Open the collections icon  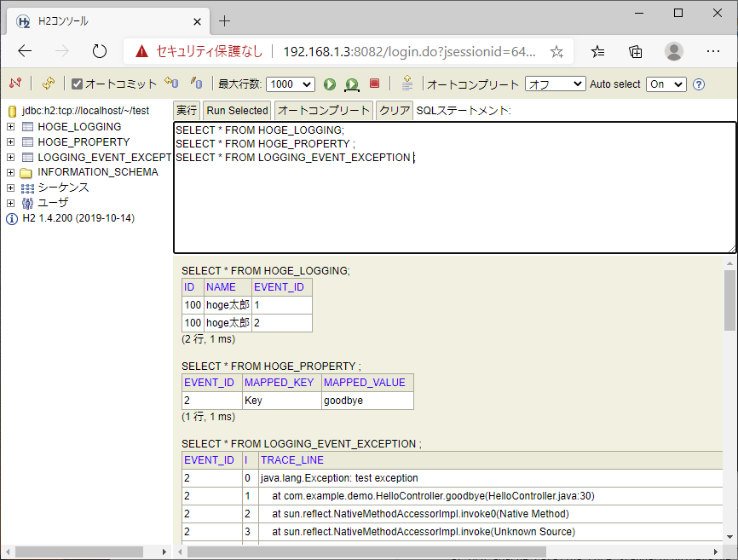(636, 51)
